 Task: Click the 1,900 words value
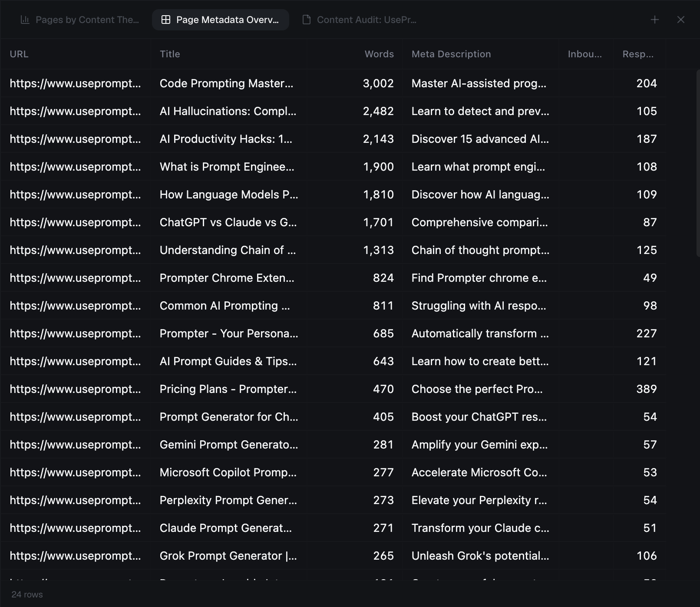pyautogui.click(x=378, y=167)
